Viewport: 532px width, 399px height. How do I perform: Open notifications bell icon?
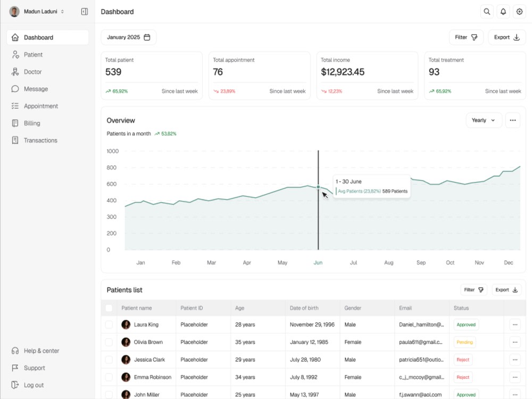[x=503, y=12]
